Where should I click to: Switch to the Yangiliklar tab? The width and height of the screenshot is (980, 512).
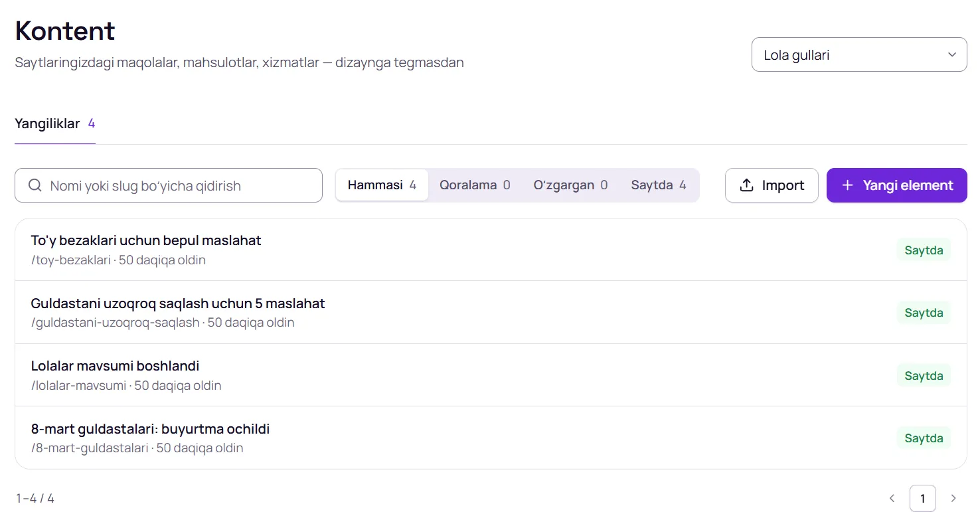[x=55, y=124]
